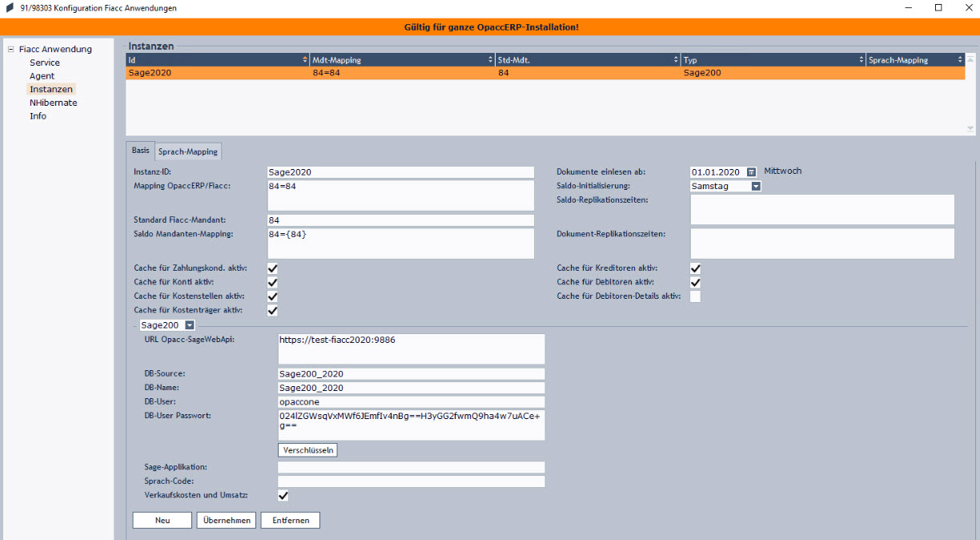Image resolution: width=980 pixels, height=540 pixels.
Task: Click the Neu button
Action: (163, 521)
